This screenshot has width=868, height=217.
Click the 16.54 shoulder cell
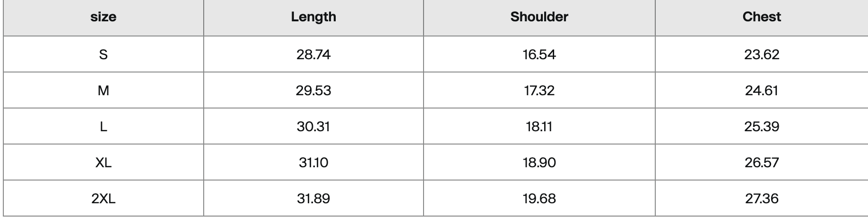539,54
